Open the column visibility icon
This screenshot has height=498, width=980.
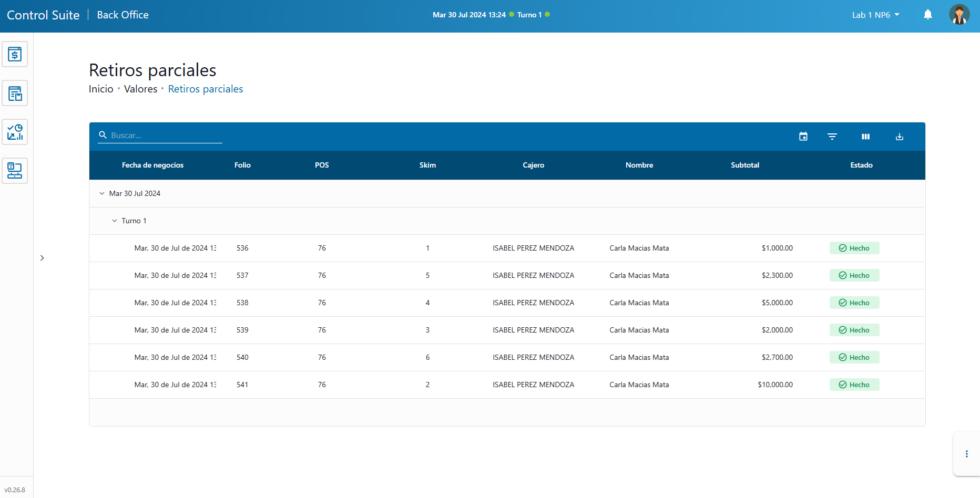coord(865,137)
